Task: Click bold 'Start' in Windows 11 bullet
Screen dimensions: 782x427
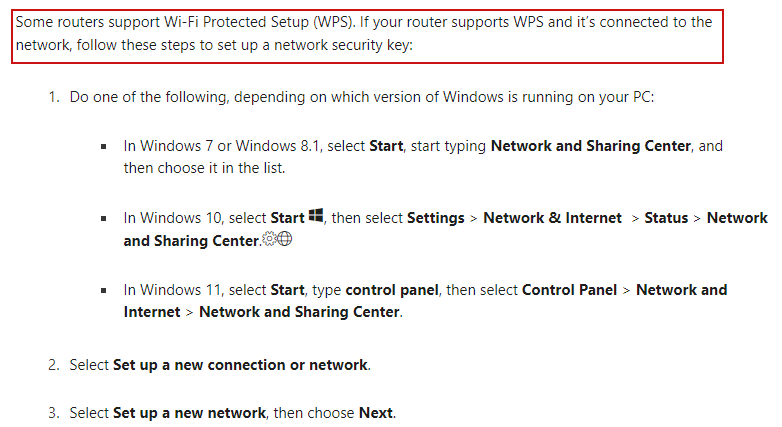Action: [x=287, y=290]
